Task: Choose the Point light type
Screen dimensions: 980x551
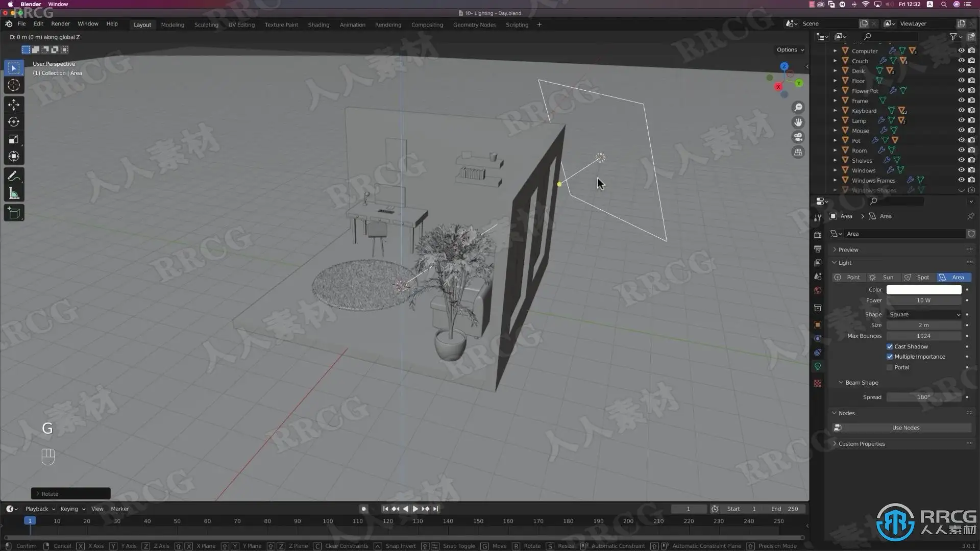Action: [848, 278]
